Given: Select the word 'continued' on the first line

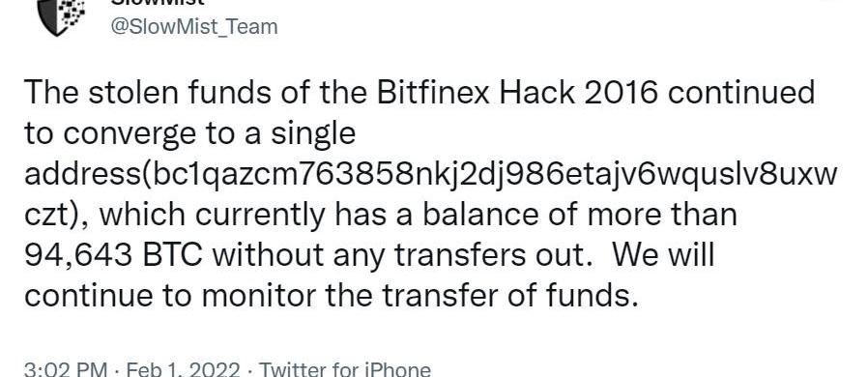Looking at the screenshot, I should pos(741,93).
